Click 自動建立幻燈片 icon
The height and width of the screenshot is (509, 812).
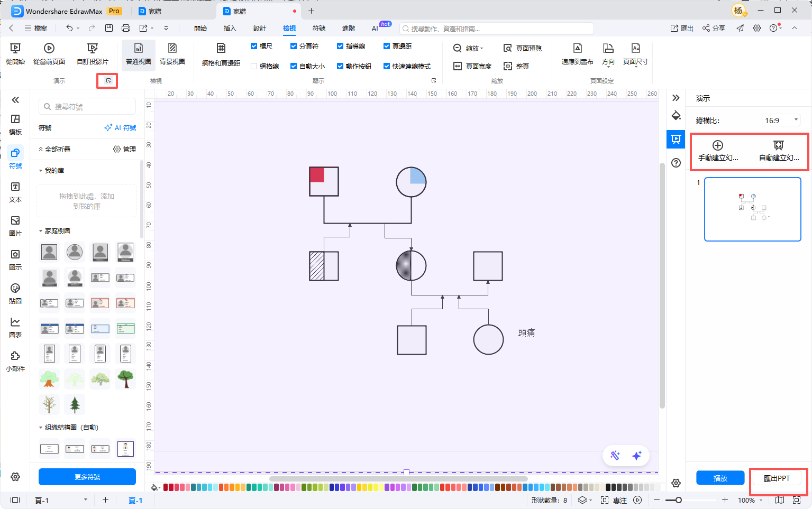point(778,146)
